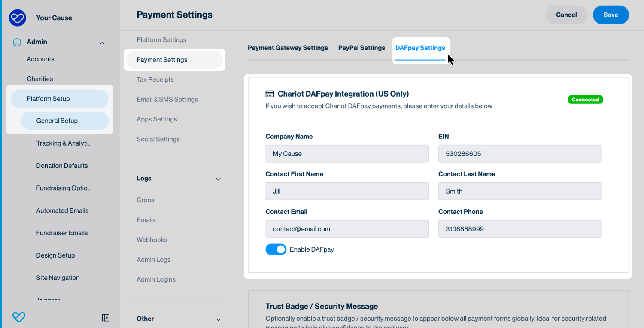Save the payment settings
Screen dimensions: 644x328
point(611,15)
